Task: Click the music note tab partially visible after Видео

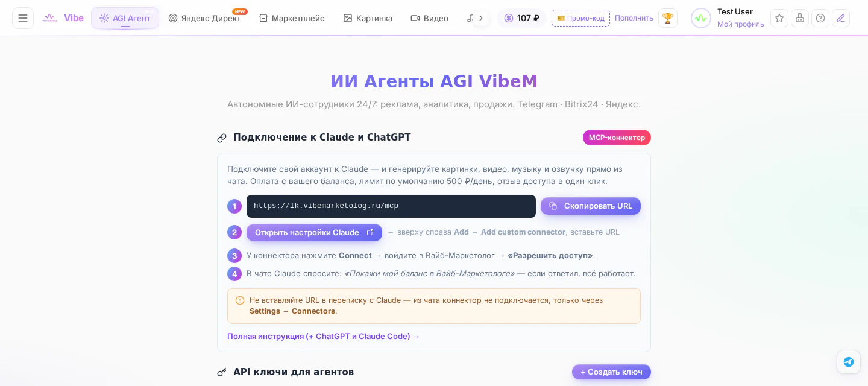Action: coord(470,18)
